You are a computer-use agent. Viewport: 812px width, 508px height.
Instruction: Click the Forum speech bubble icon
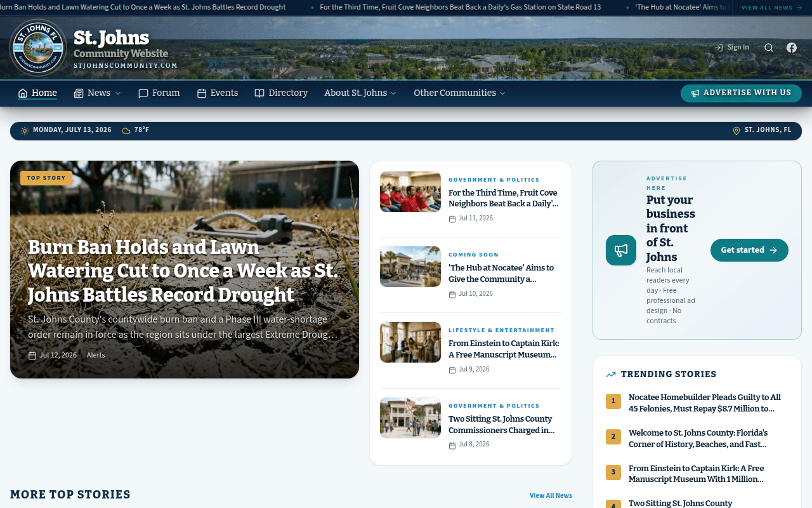tap(143, 93)
